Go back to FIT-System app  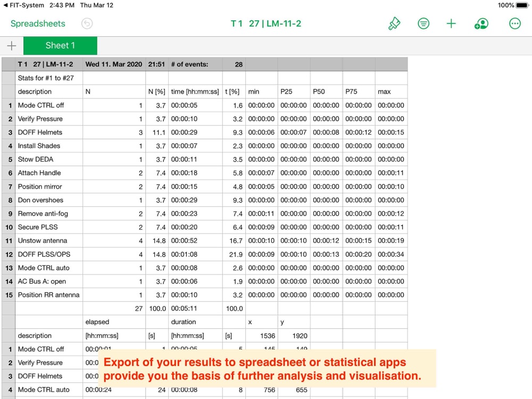(23, 5)
